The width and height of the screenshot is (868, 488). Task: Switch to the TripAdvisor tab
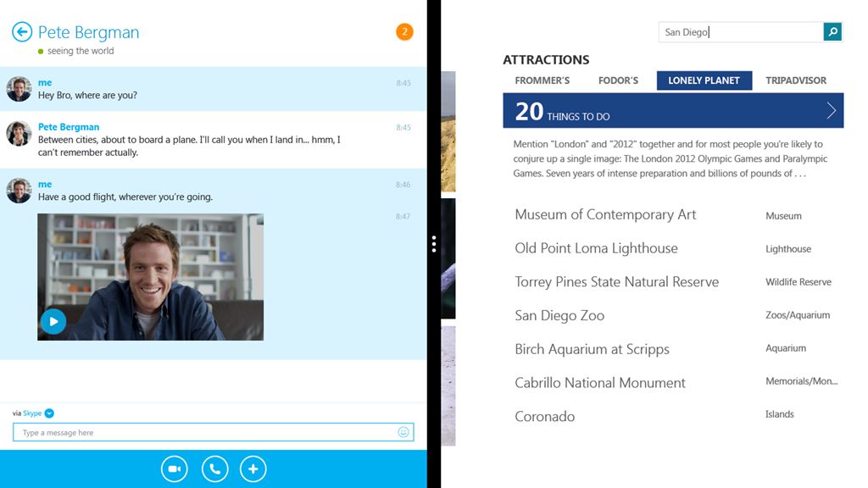tap(796, 80)
